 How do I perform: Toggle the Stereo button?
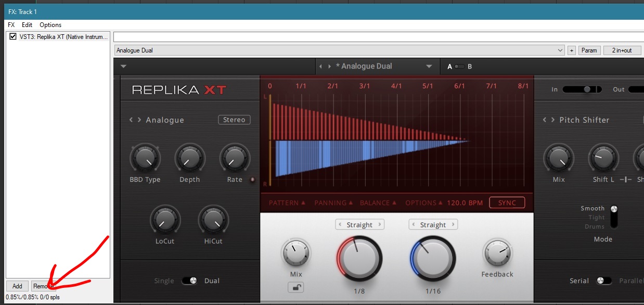pyautogui.click(x=234, y=120)
